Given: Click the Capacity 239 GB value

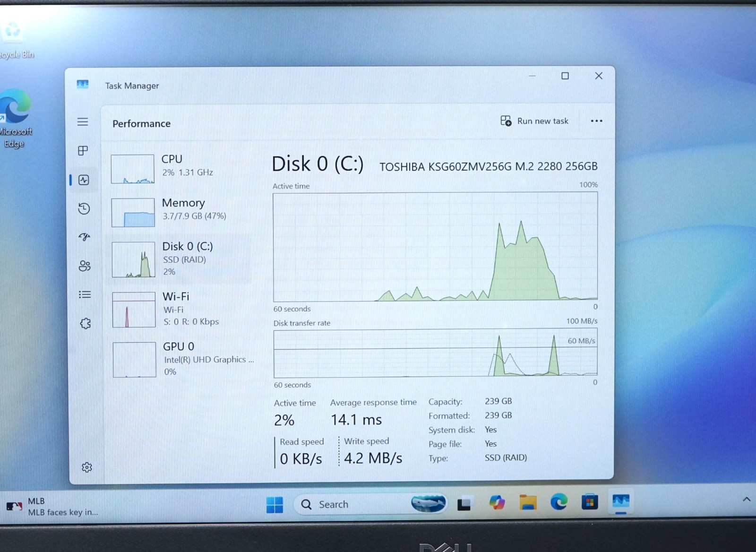Looking at the screenshot, I should coord(498,401).
